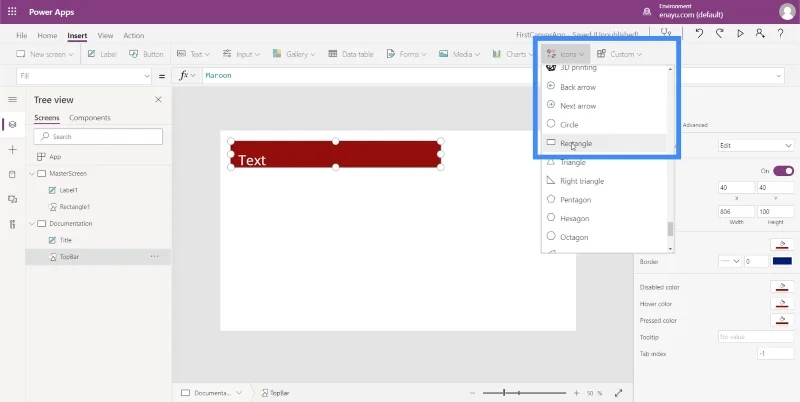This screenshot has height=402, width=800.
Task: Collapse the MasterScreen tree node
Action: 32,173
